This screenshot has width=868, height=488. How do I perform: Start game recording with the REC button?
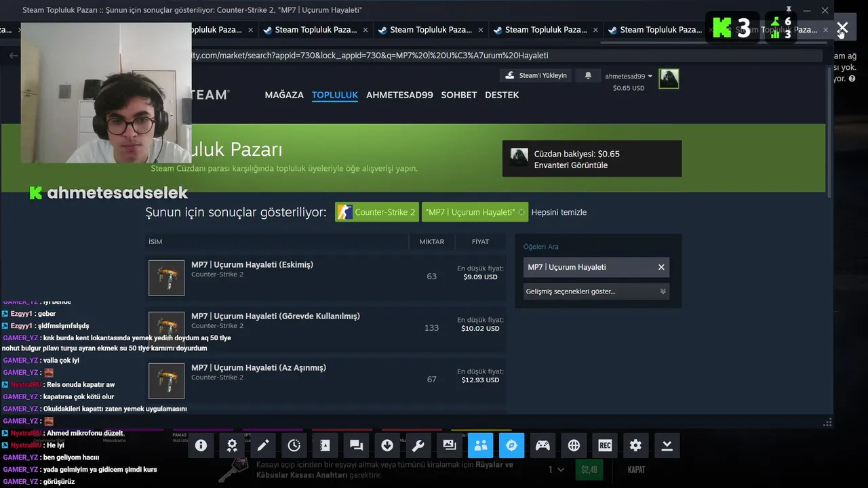(x=605, y=445)
